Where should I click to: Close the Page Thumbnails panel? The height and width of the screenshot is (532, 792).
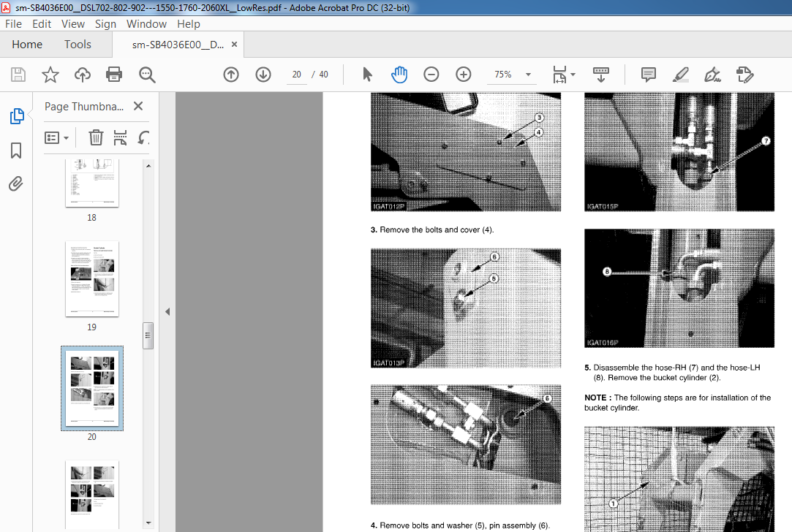pyautogui.click(x=138, y=106)
